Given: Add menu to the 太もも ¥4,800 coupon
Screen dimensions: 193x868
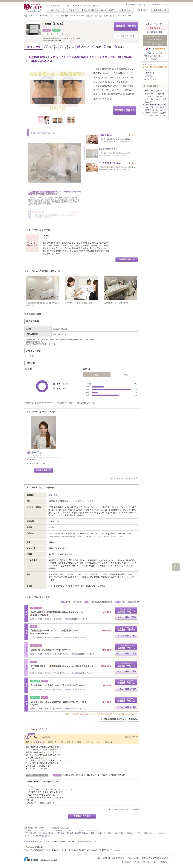Looking at the screenshot, I should 126,707.
